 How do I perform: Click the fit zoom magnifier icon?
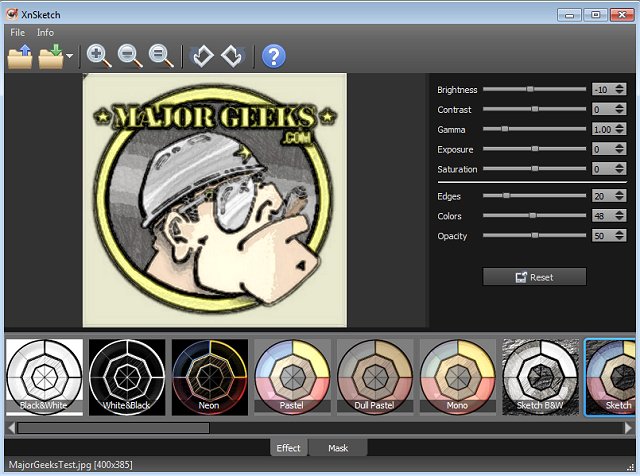tap(161, 56)
